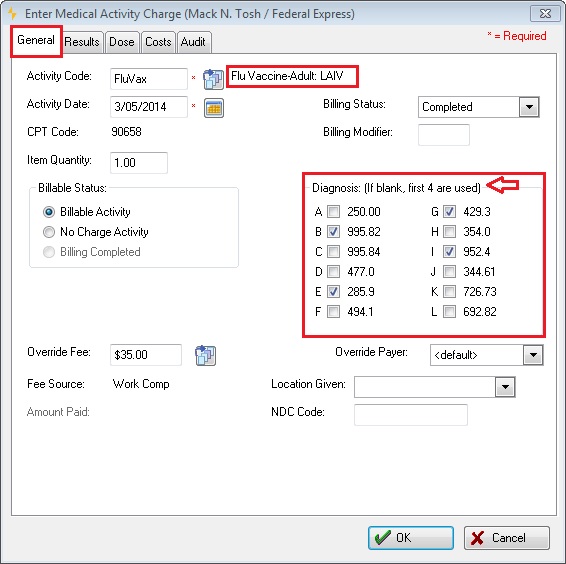Open the Override Fee lookup icon
Viewport: 566px width, 564px height.
pos(205,355)
